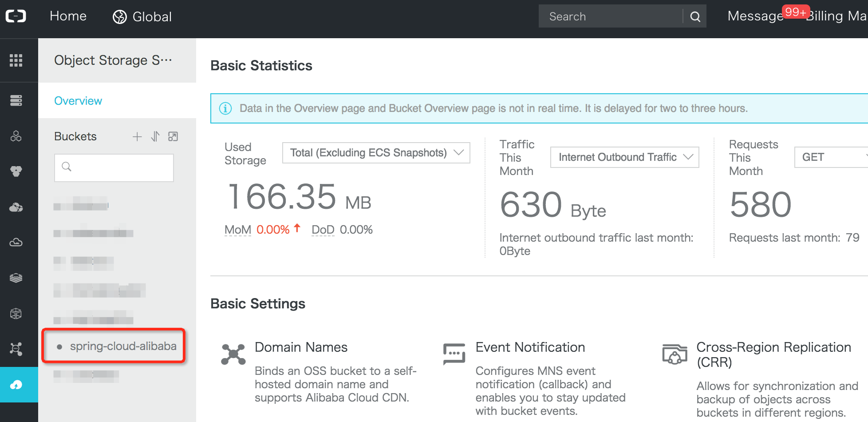
Task: Click the cube box sidebar icon
Action: (16, 314)
